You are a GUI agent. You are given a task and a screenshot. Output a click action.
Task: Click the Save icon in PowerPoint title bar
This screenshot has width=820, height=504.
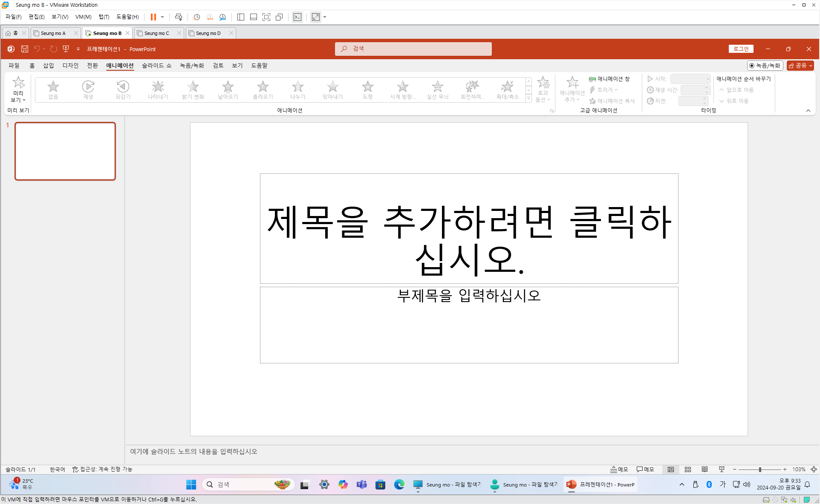(25, 49)
